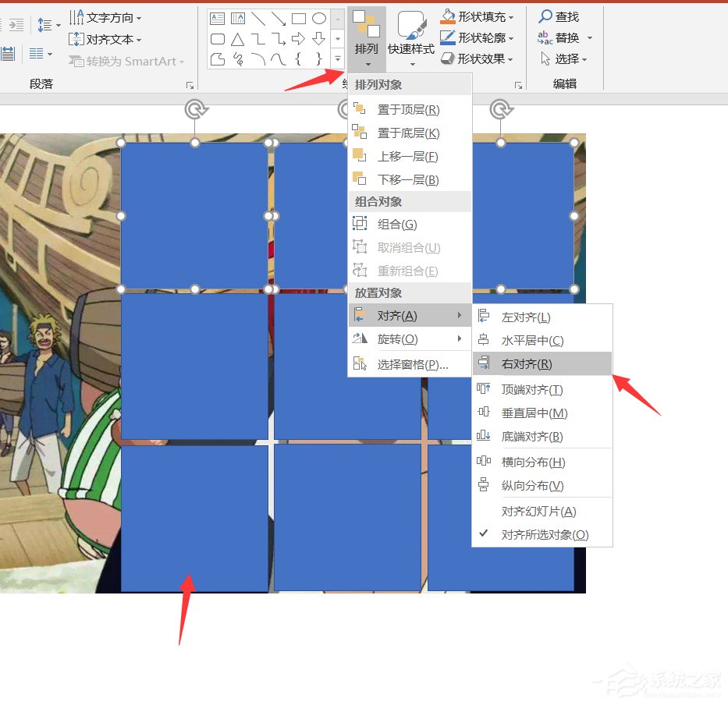Click 查找 find button

(559, 16)
